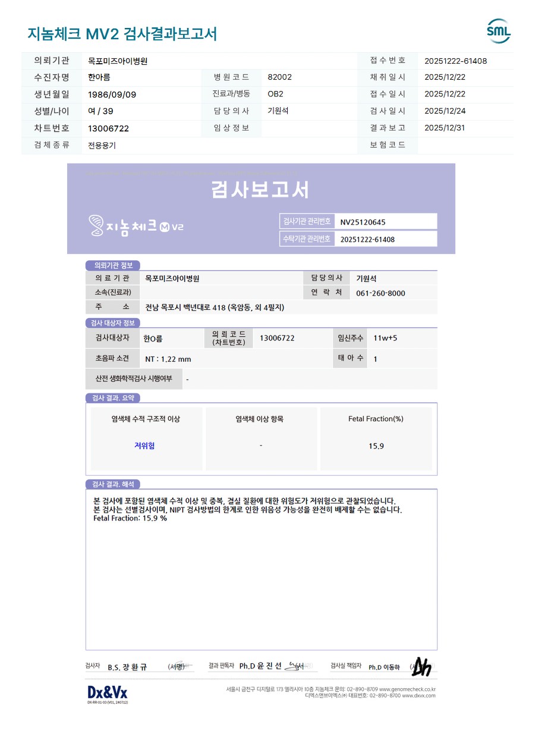Select the 임신주수 value 11w+5

click(385, 338)
